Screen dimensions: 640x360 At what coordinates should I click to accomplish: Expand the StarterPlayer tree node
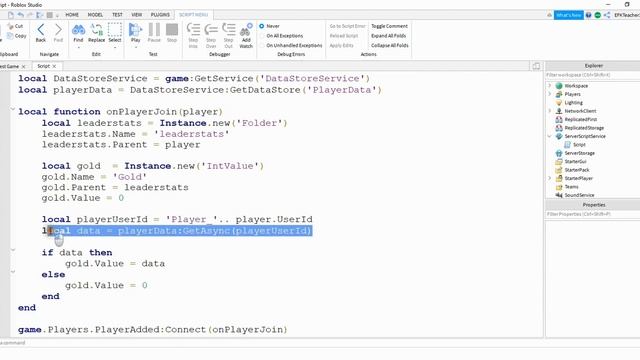[x=550, y=178]
